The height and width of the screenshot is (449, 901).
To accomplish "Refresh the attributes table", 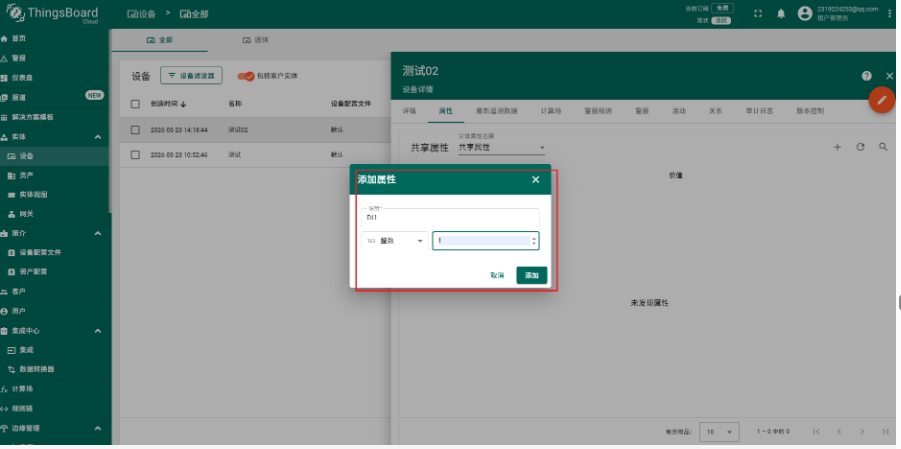I will click(860, 147).
